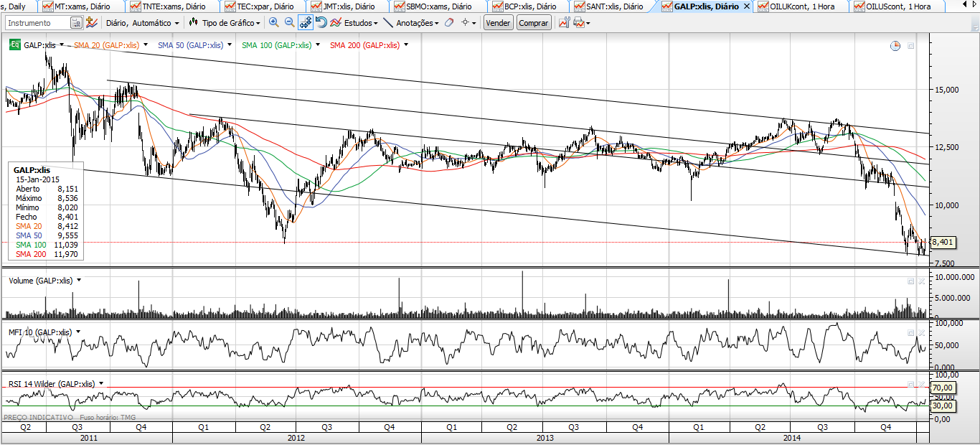Close the RSI 14 Wilder panel
Image resolution: width=980 pixels, height=445 pixels.
pos(921,385)
